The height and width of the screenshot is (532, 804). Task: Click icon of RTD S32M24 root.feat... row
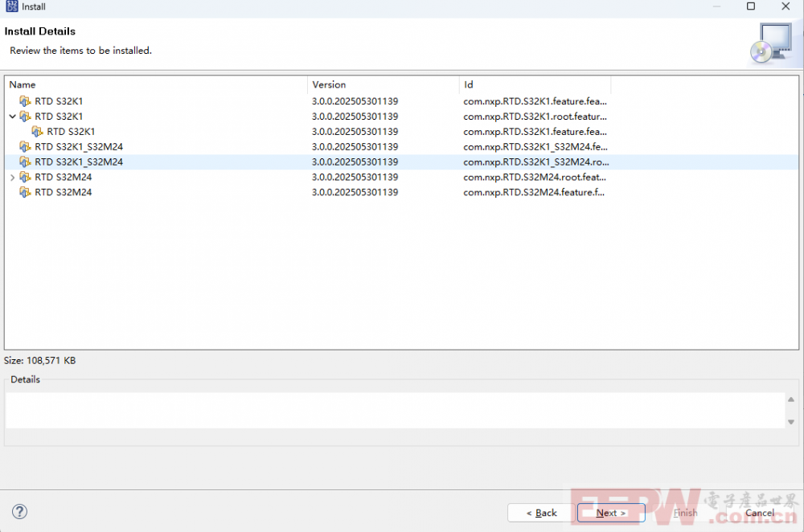(x=25, y=178)
